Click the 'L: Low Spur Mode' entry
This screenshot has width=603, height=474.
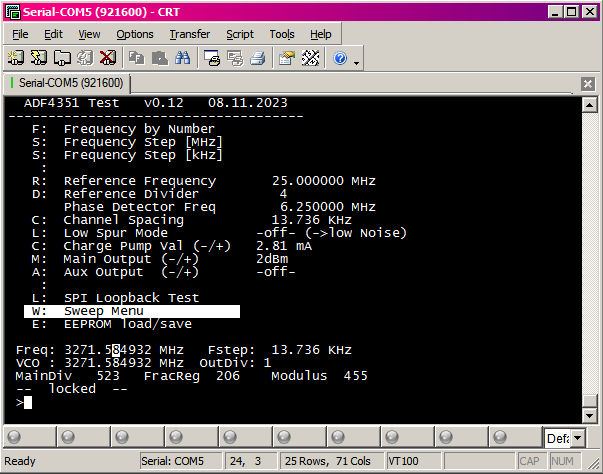100,233
